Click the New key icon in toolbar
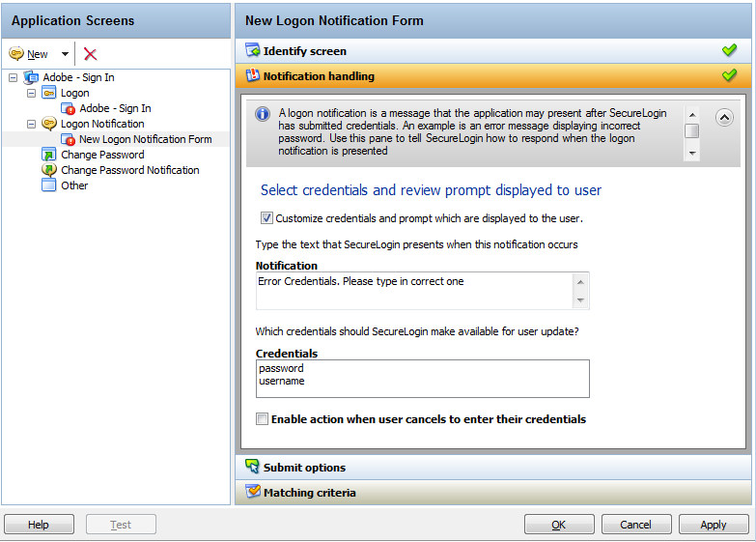 [x=16, y=54]
